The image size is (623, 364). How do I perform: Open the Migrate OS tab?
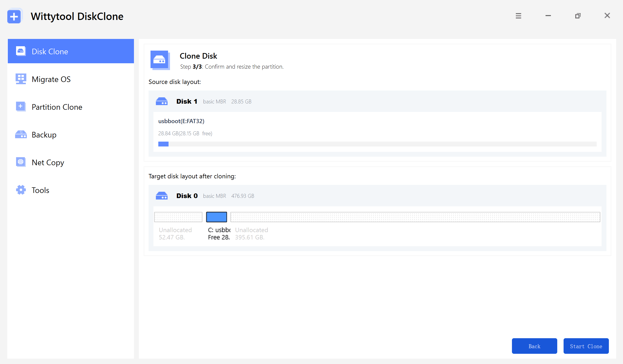pos(51,79)
